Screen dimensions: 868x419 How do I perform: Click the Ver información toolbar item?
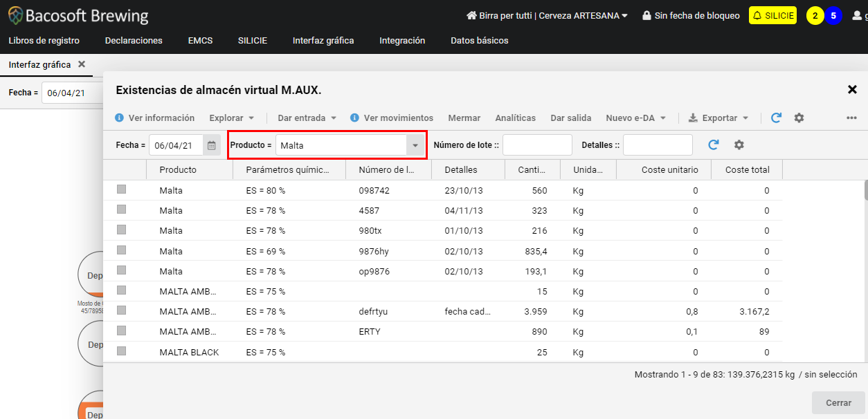(x=155, y=118)
